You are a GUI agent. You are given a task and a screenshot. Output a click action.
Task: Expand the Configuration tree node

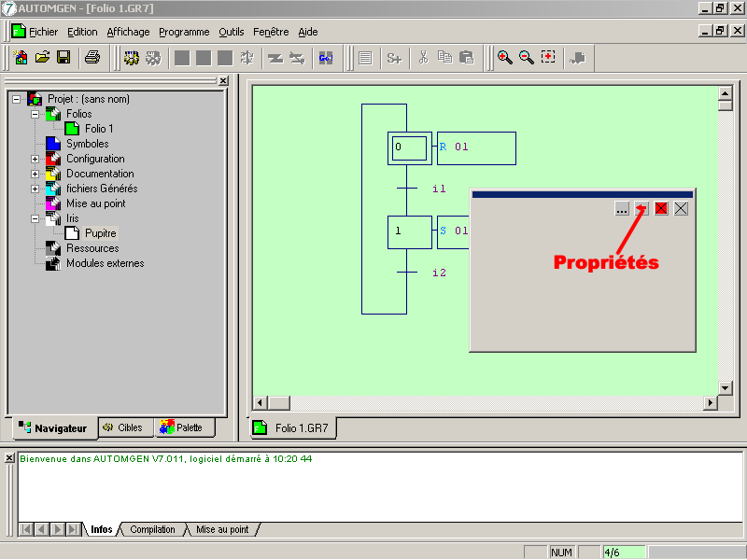(35, 159)
